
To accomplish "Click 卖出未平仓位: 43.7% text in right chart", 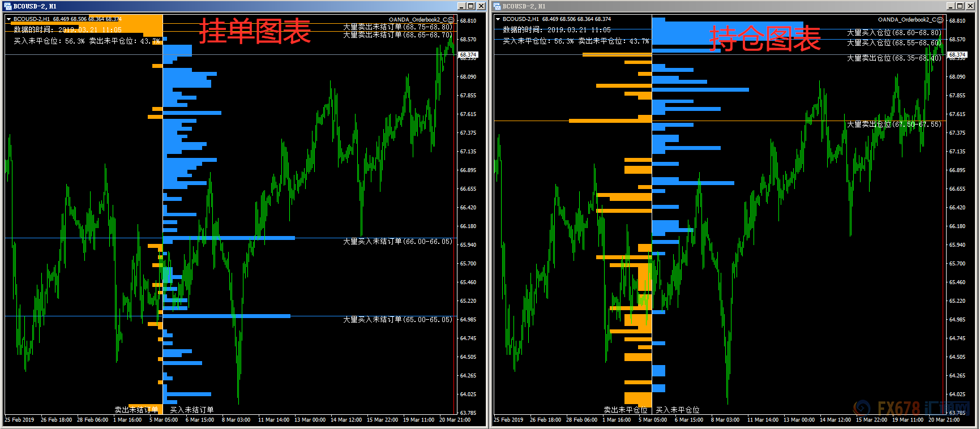I will (614, 41).
